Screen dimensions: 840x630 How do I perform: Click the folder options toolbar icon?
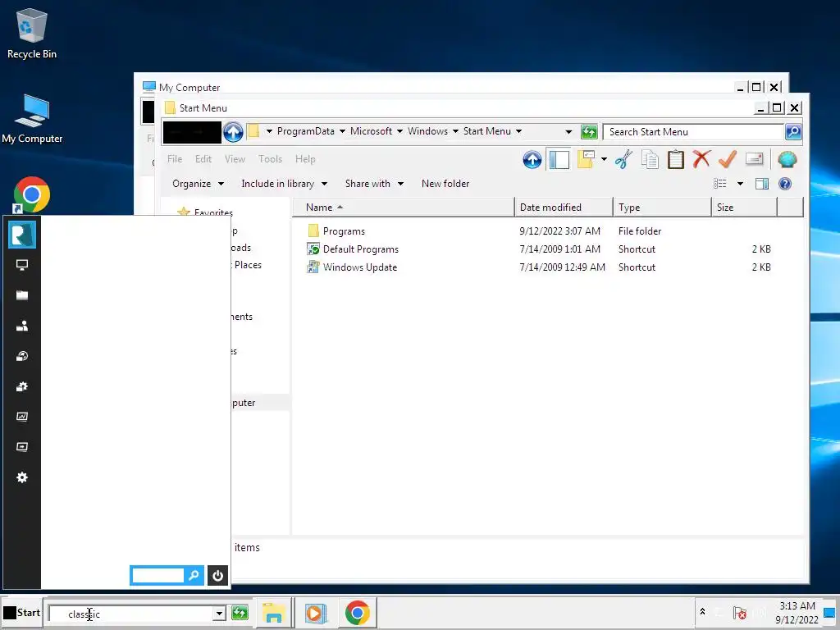pos(586,159)
